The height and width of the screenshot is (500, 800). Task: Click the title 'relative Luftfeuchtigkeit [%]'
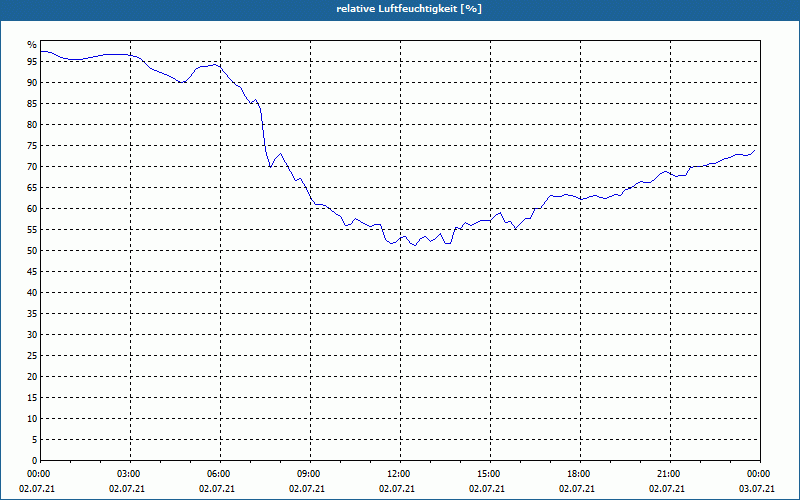409,9
